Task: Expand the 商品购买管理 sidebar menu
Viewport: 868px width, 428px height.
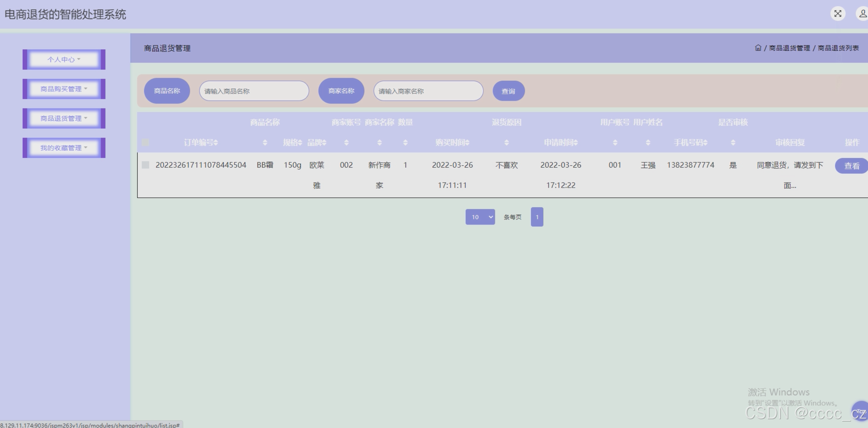Action: (64, 89)
